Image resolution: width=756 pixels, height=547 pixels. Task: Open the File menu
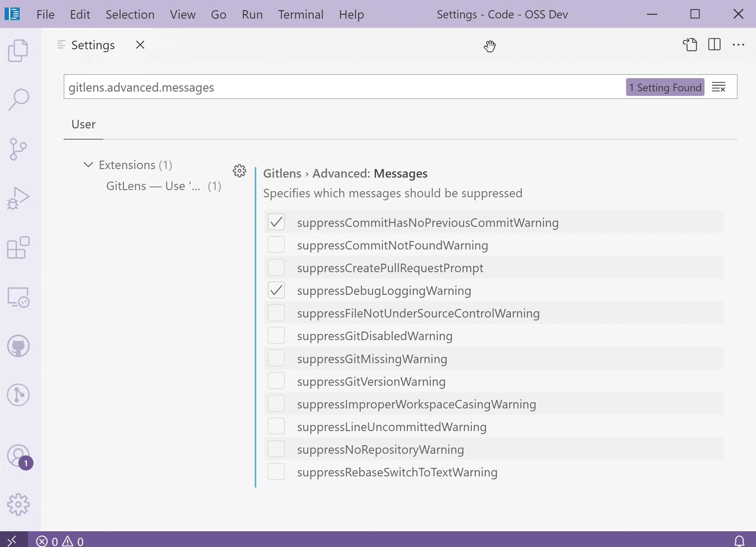click(x=45, y=14)
